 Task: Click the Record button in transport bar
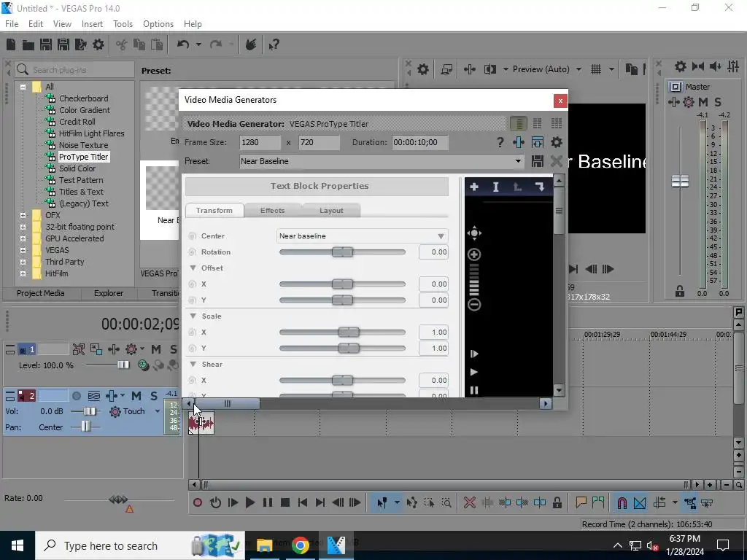point(197,502)
